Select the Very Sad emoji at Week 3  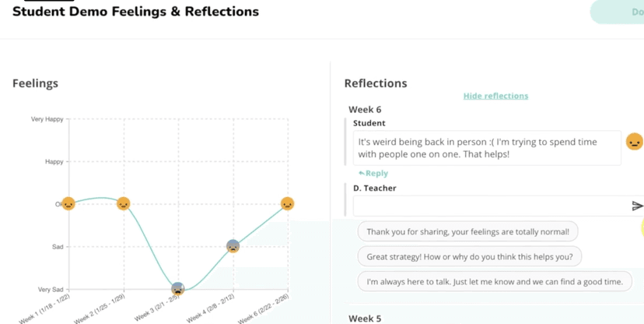(178, 289)
